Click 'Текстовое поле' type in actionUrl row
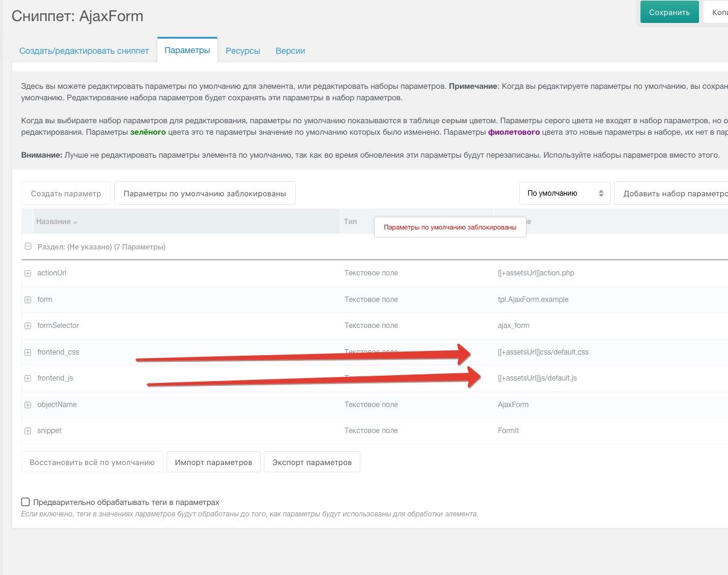Viewport: 728px width, 575px height. coord(371,273)
